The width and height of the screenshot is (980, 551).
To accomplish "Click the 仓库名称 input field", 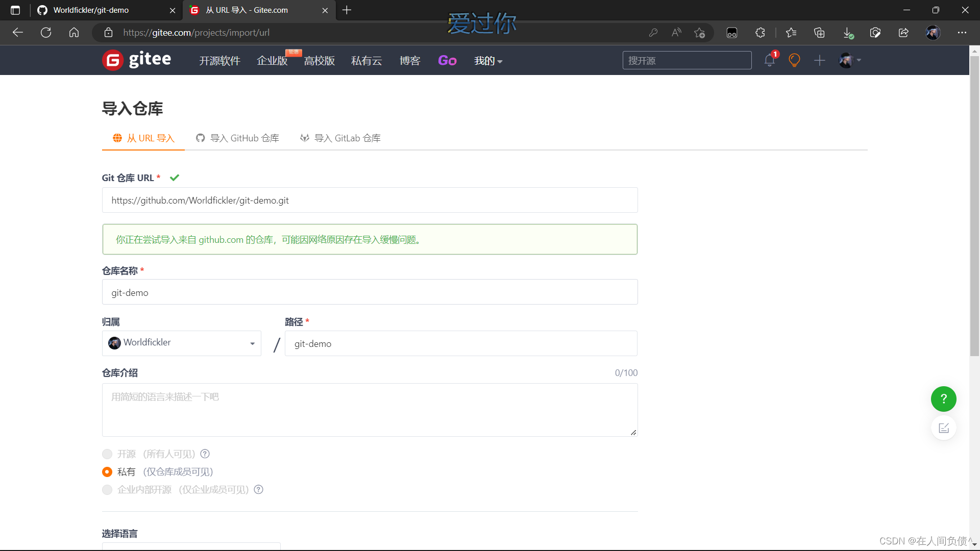I will (x=370, y=292).
